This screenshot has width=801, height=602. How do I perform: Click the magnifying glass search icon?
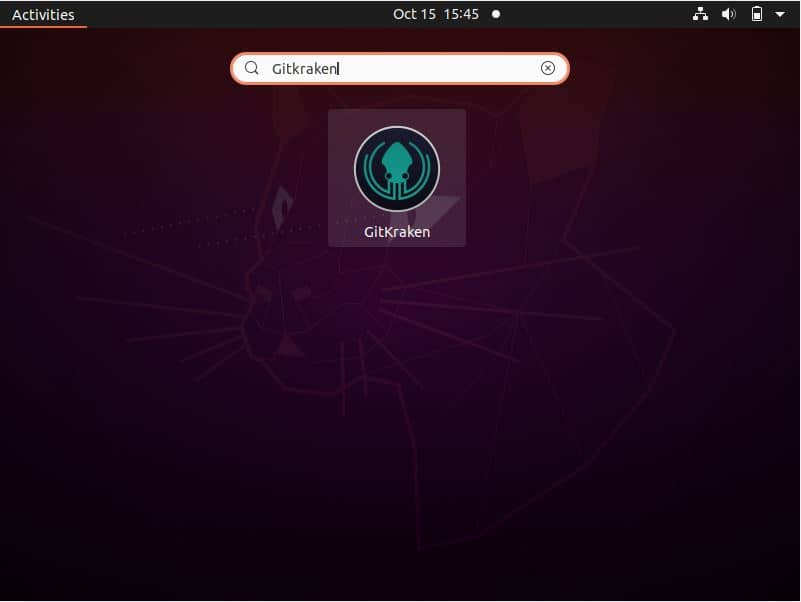(252, 68)
